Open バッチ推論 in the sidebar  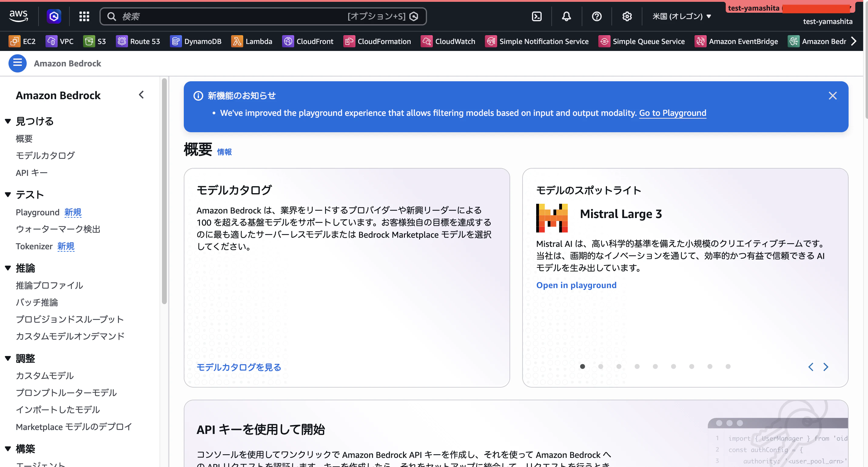(37, 302)
